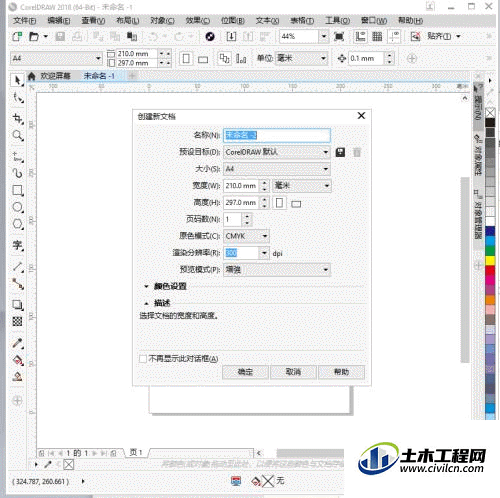Save preset with the floppy disk icon
500x498 pixels.
(340, 152)
